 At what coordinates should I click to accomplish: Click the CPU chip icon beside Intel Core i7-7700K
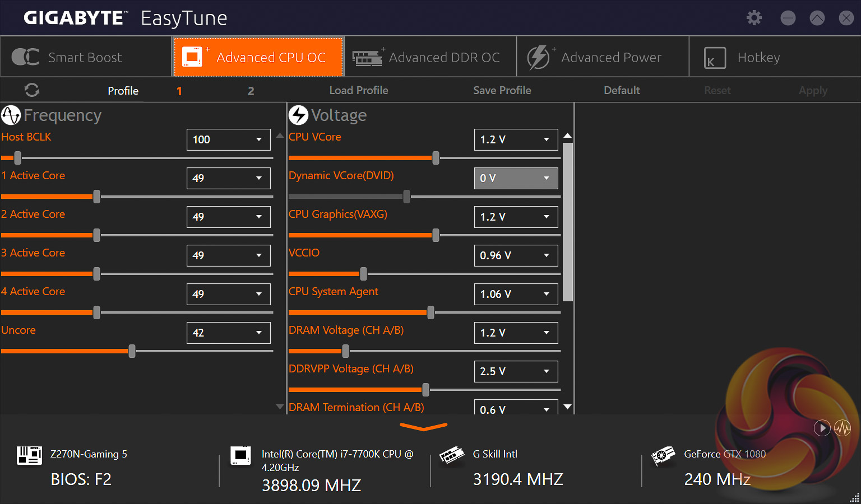pos(241,455)
